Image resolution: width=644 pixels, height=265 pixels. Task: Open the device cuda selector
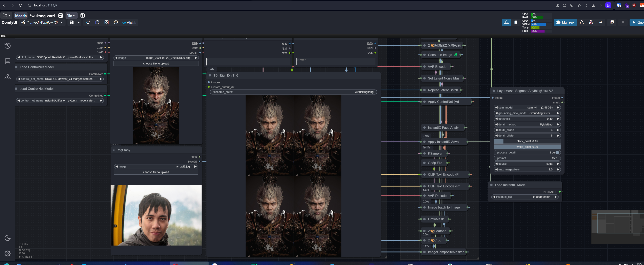[x=527, y=164]
